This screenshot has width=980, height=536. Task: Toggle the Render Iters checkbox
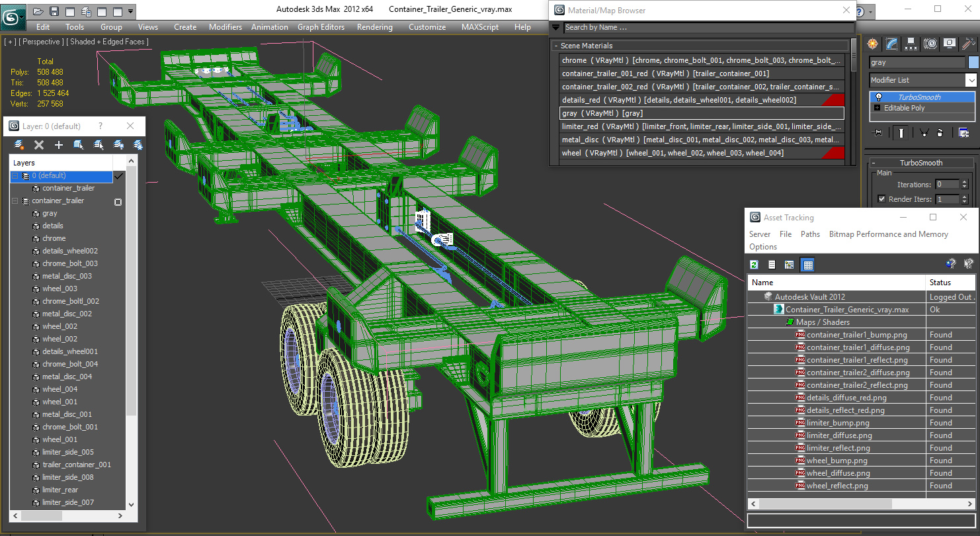[x=881, y=199]
